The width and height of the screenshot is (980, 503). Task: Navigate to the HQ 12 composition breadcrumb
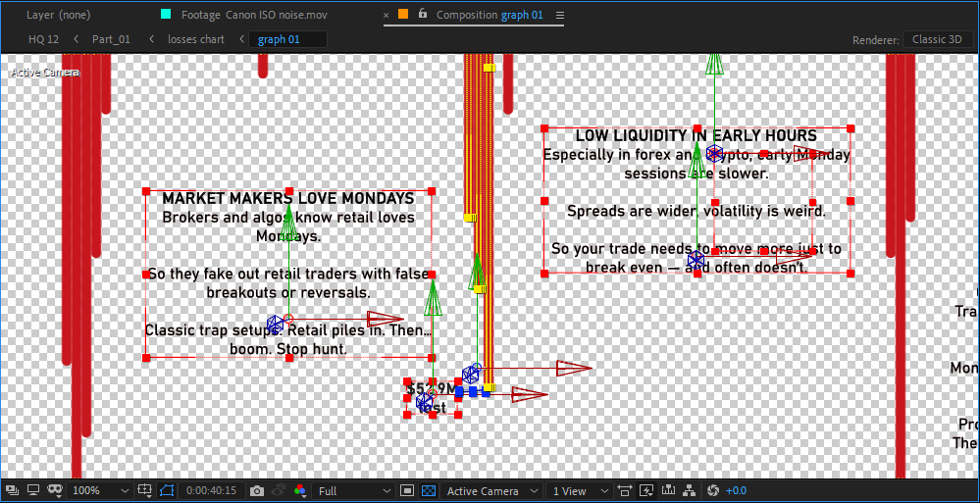44,39
